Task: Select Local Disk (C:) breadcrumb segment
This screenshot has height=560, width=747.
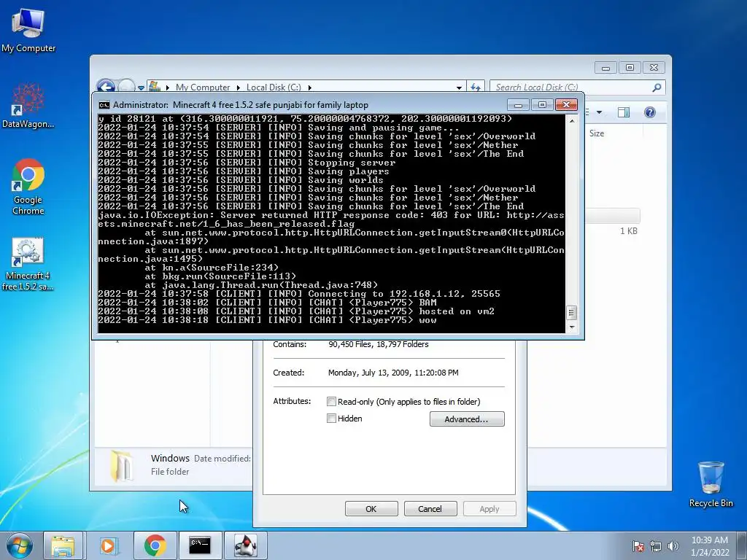Action: [274, 87]
